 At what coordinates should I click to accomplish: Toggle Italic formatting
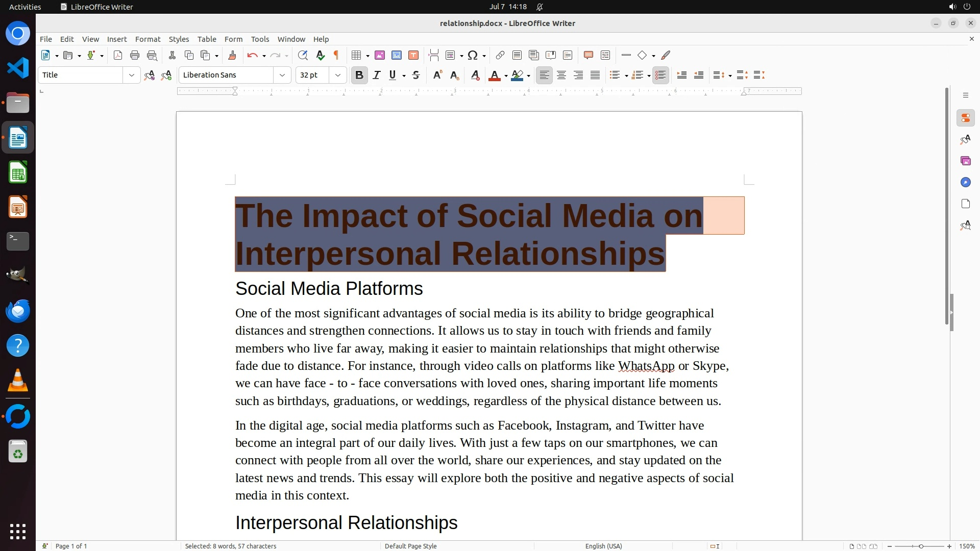point(376,75)
